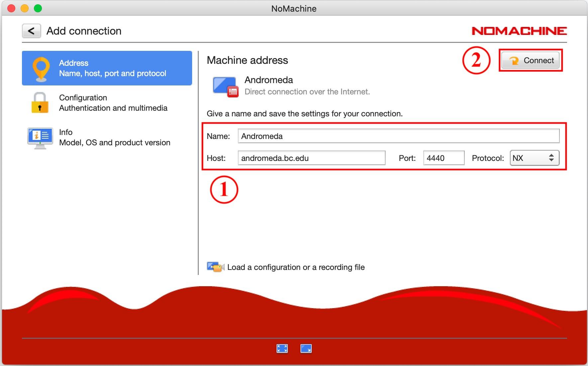Click the Protocol stepper up arrow
Screen dimensions: 588x366
(x=551, y=156)
